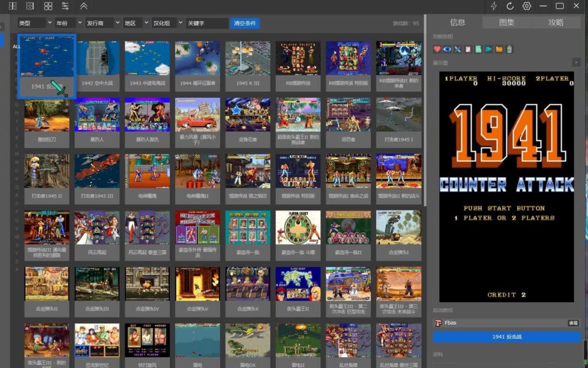Image resolution: width=588 pixels, height=368 pixels.
Task: Select the 快打旋风 game tile
Action: click(148, 346)
